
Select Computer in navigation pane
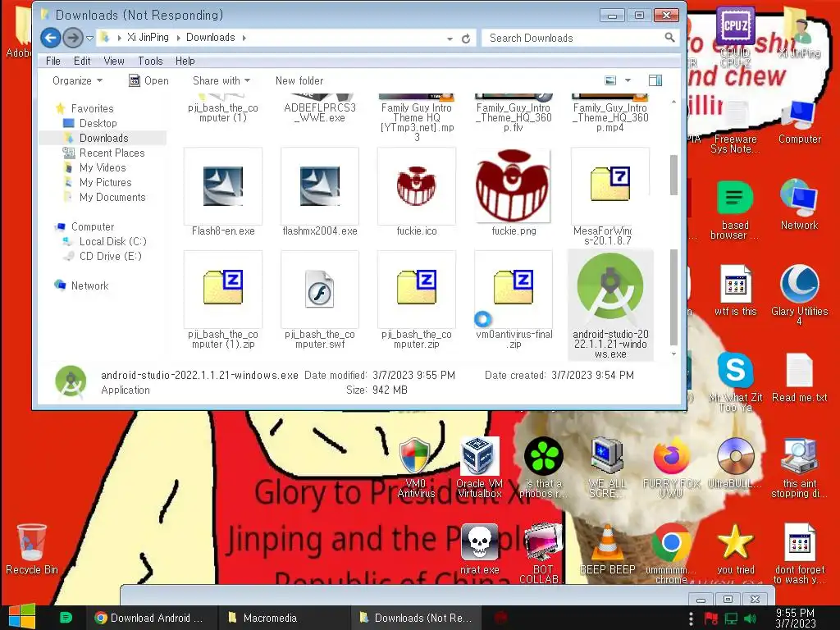92,227
